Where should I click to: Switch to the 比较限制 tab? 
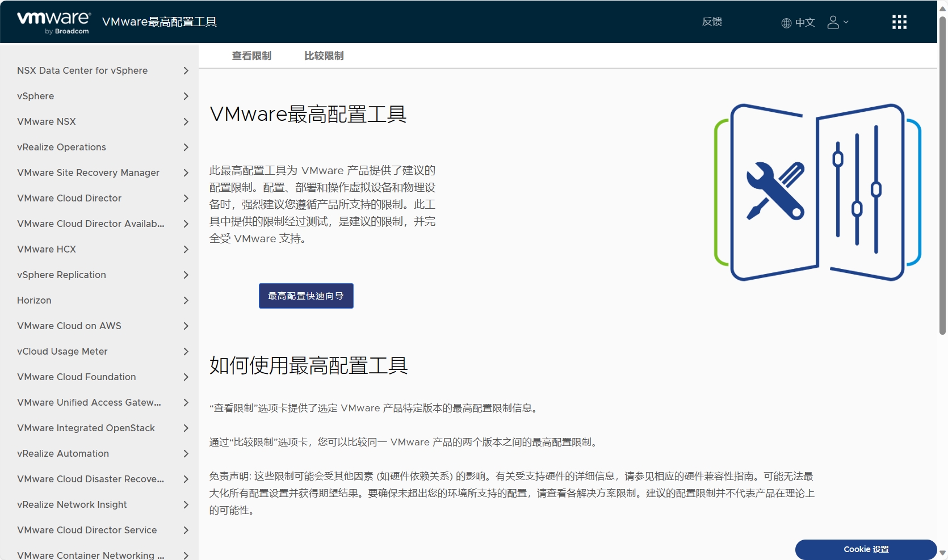[323, 56]
